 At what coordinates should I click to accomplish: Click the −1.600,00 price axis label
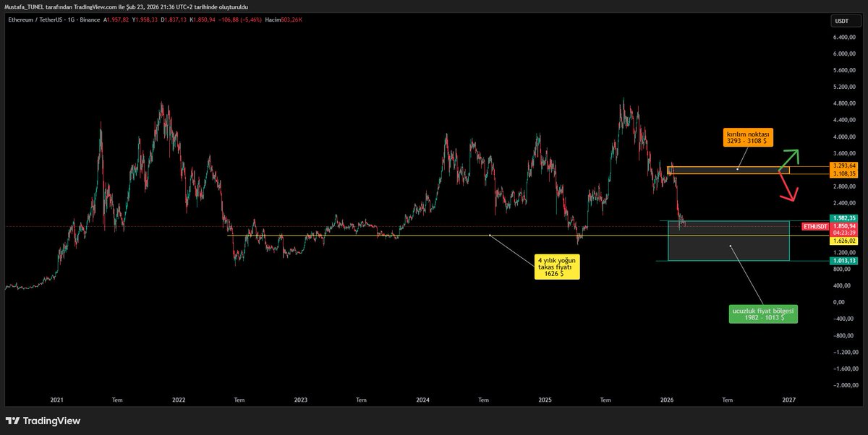coord(846,369)
